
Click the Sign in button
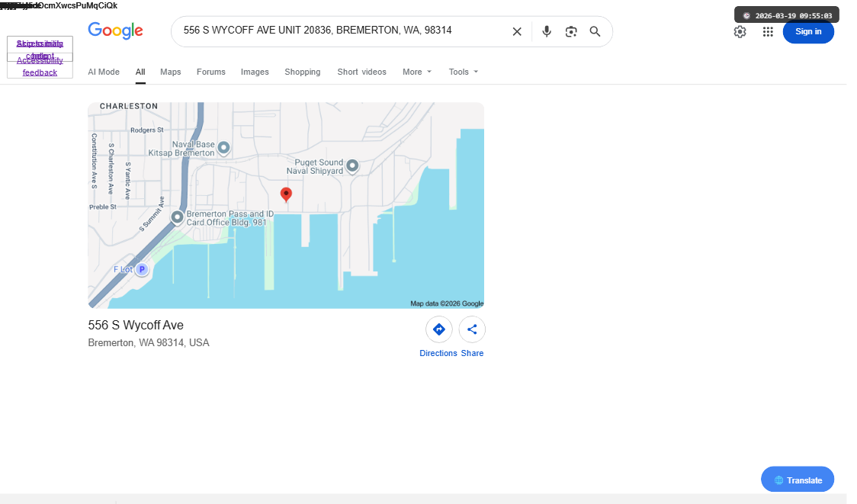point(808,32)
